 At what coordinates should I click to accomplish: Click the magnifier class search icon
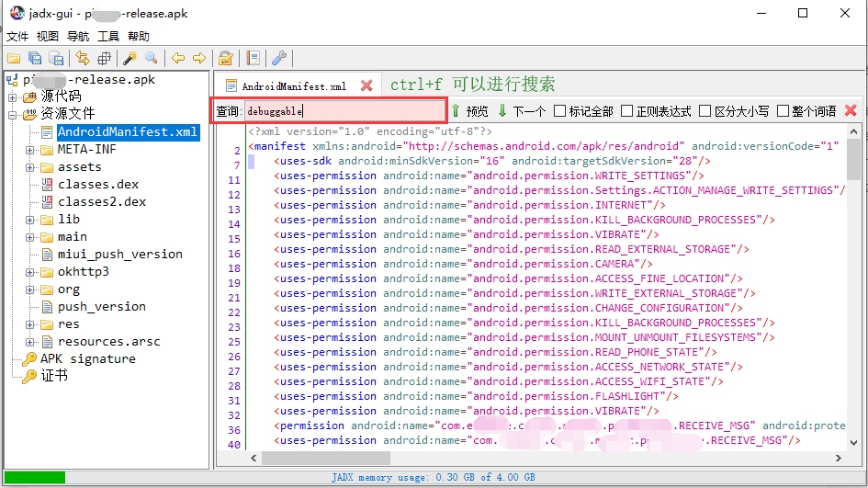tap(152, 58)
